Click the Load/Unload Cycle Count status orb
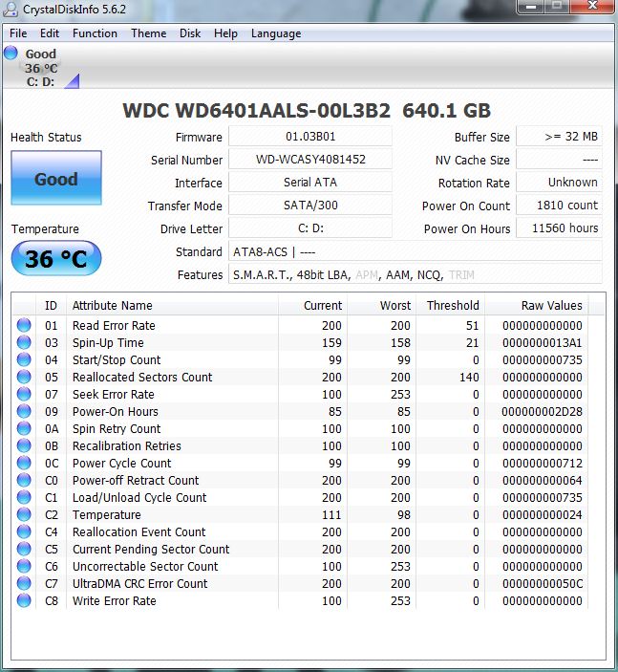Viewport: 618px width, 672px height. tap(24, 497)
